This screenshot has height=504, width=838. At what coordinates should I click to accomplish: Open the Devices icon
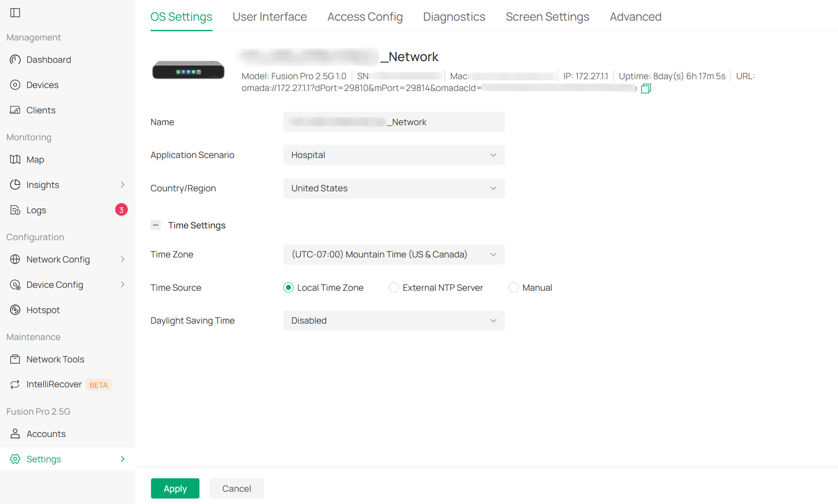15,85
